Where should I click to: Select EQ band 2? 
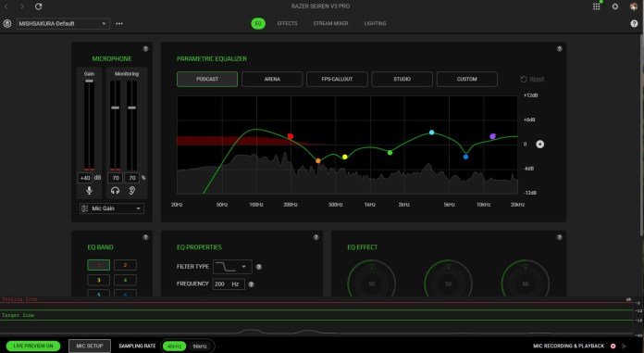coord(125,265)
